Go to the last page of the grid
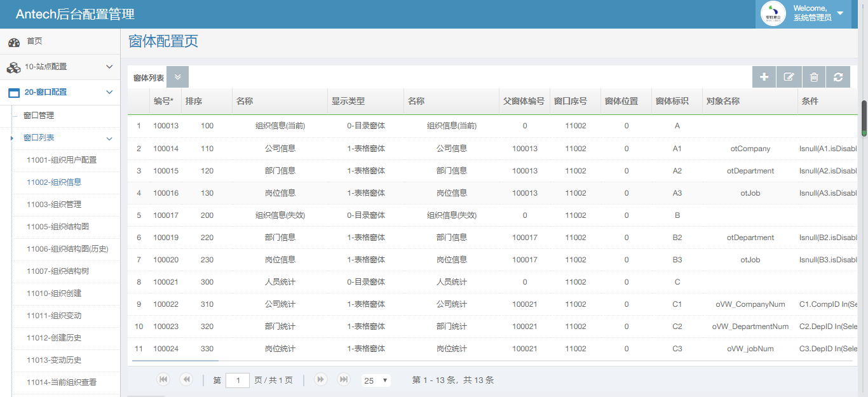Viewport: 868px width, 397px height. point(344,380)
